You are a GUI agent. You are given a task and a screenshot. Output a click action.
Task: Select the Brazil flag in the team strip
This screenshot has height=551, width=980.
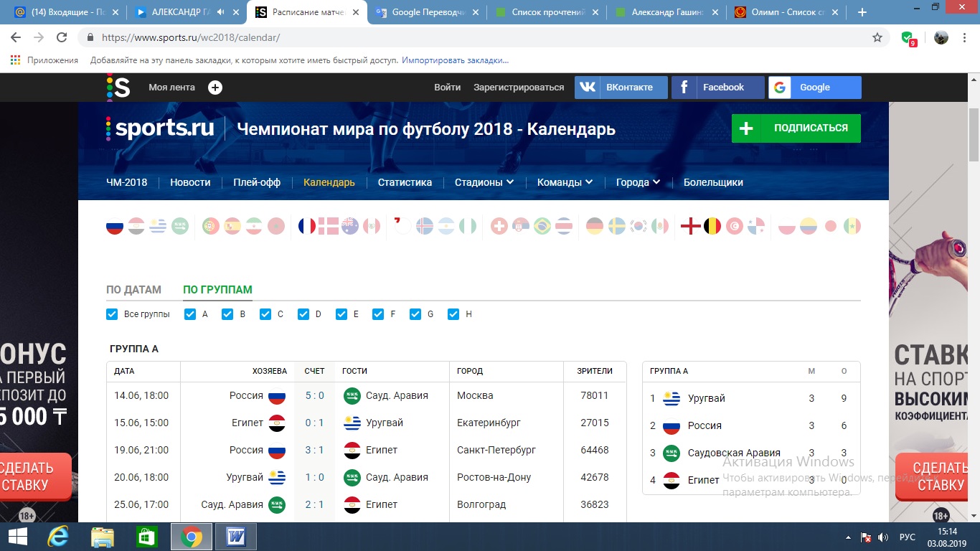(542, 227)
